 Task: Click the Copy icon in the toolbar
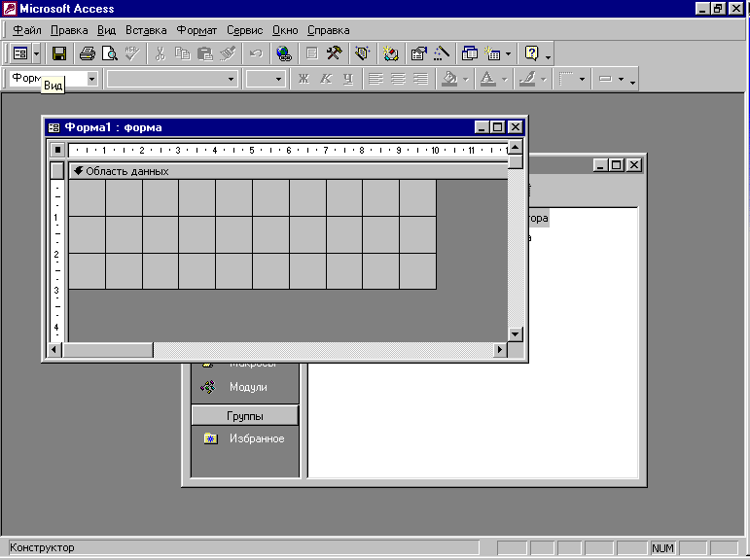pyautogui.click(x=183, y=53)
